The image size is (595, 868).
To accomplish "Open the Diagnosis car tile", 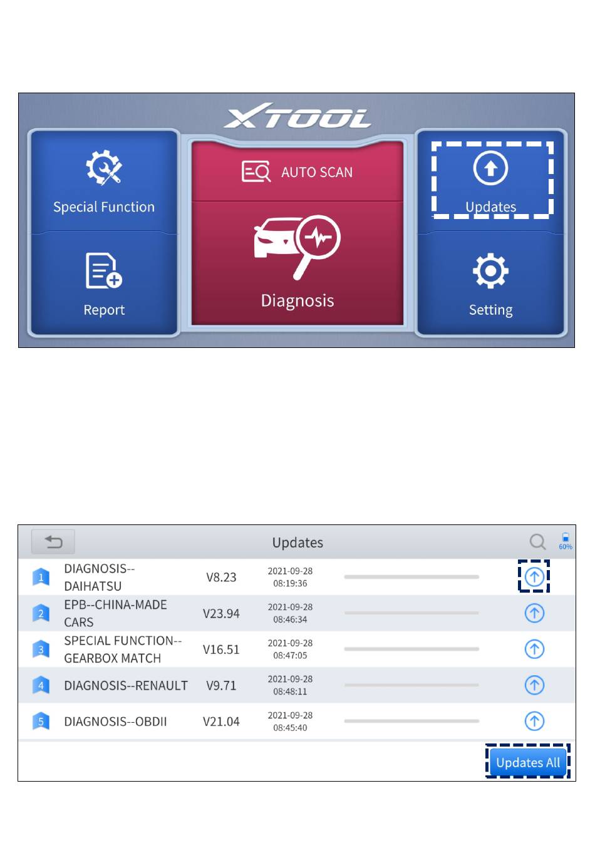I will (x=297, y=263).
